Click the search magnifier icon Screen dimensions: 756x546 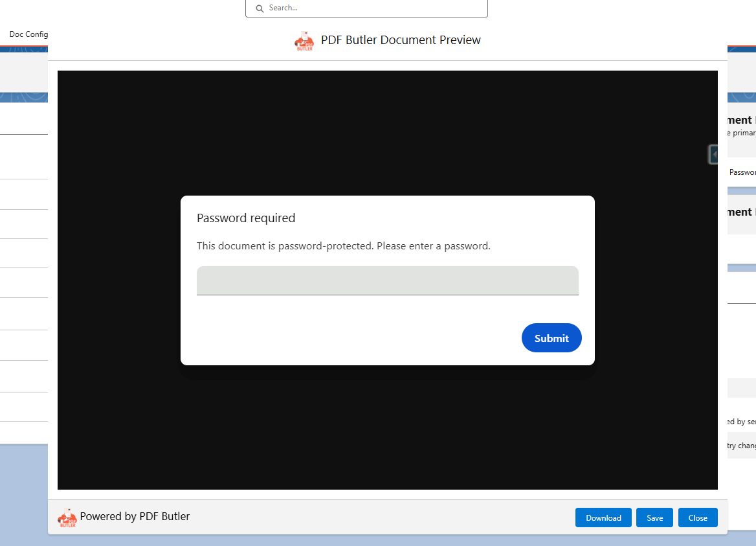[260, 8]
